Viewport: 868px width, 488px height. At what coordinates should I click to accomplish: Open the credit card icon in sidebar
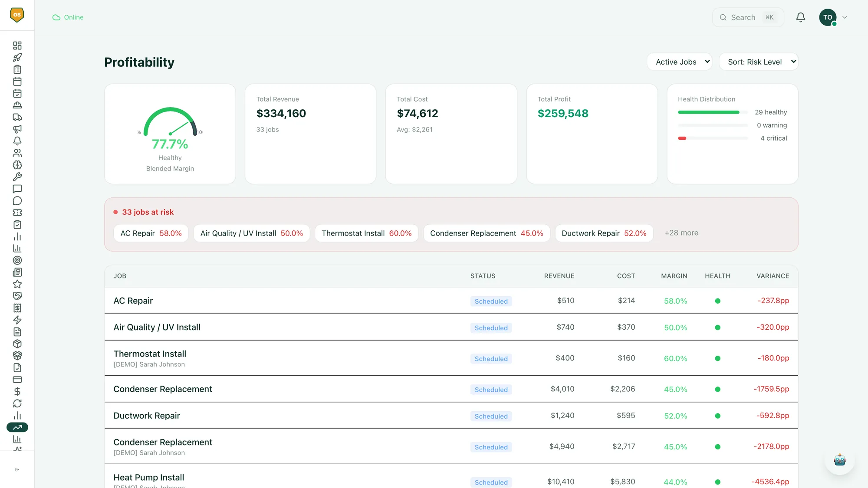[17, 380]
